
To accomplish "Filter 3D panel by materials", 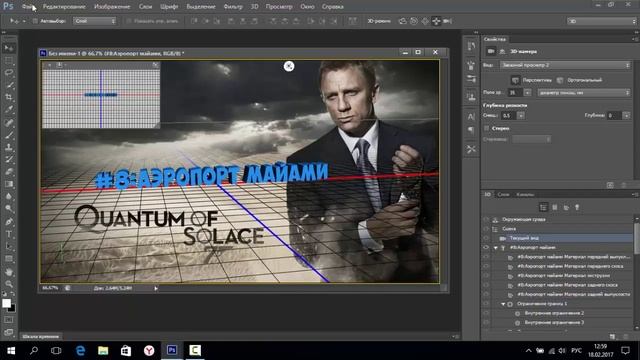I will [x=566, y=207].
